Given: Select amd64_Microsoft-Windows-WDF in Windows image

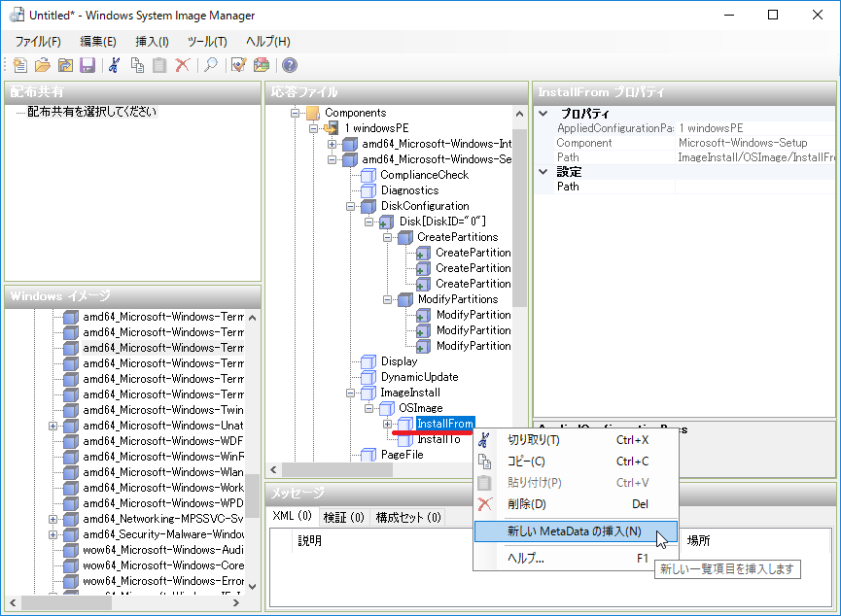Looking at the screenshot, I should coord(162,441).
